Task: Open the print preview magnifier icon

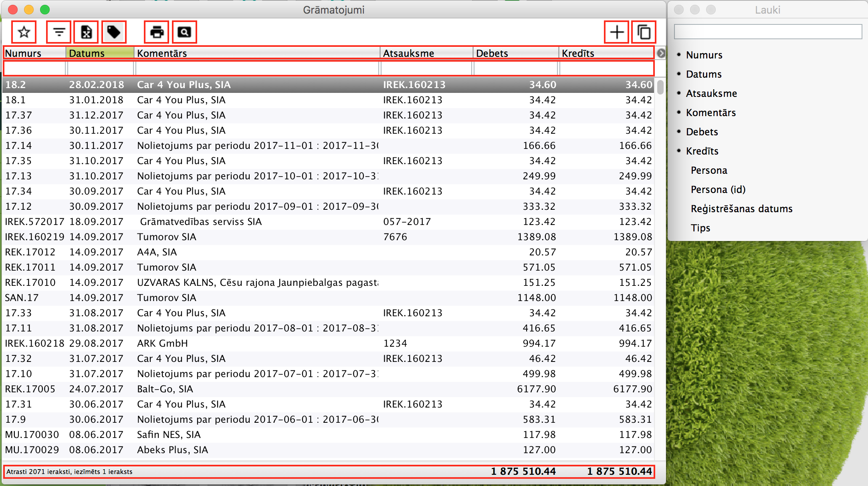Action: coord(184,32)
